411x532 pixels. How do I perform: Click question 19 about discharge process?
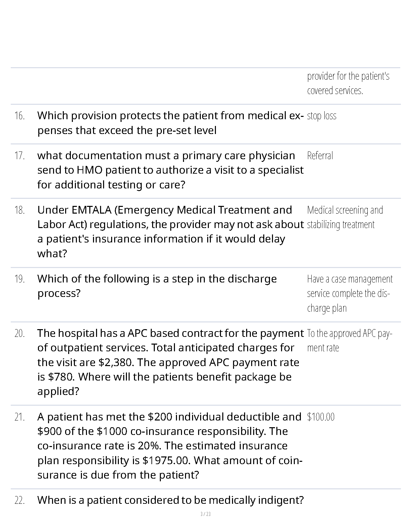click(157, 286)
